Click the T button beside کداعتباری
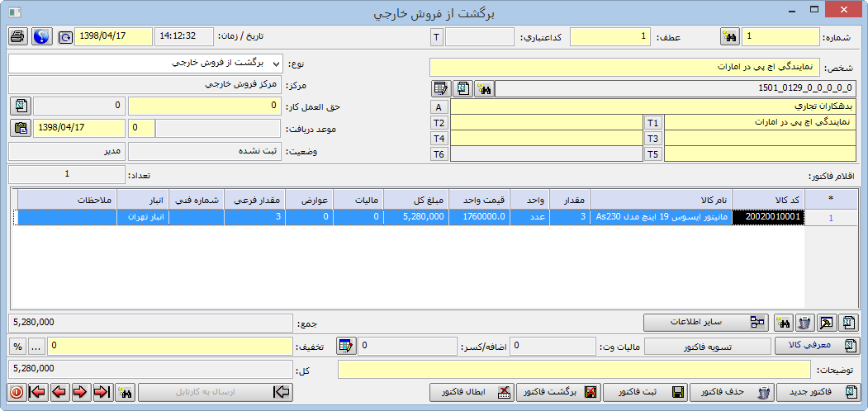Image resolution: width=868 pixels, height=411 pixels. pyautogui.click(x=437, y=37)
